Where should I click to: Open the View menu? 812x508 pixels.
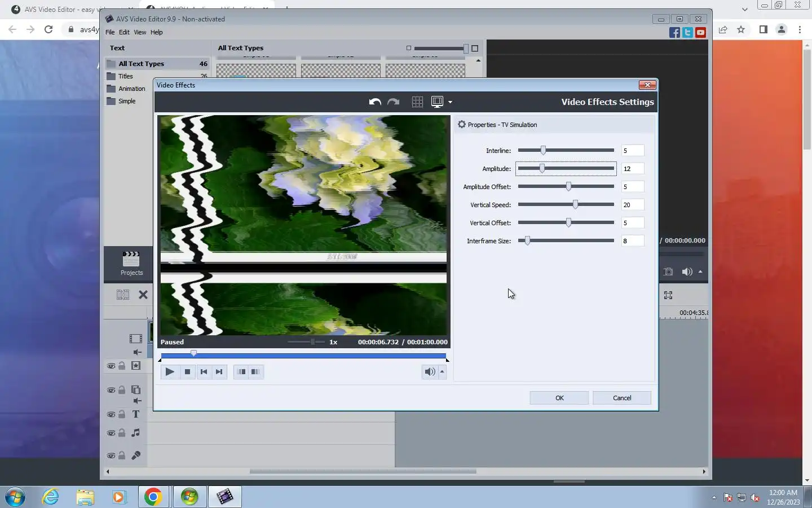140,32
